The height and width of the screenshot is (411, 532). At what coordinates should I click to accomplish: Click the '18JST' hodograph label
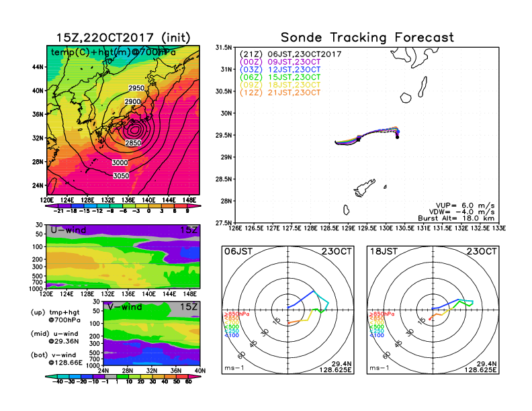[384, 251]
